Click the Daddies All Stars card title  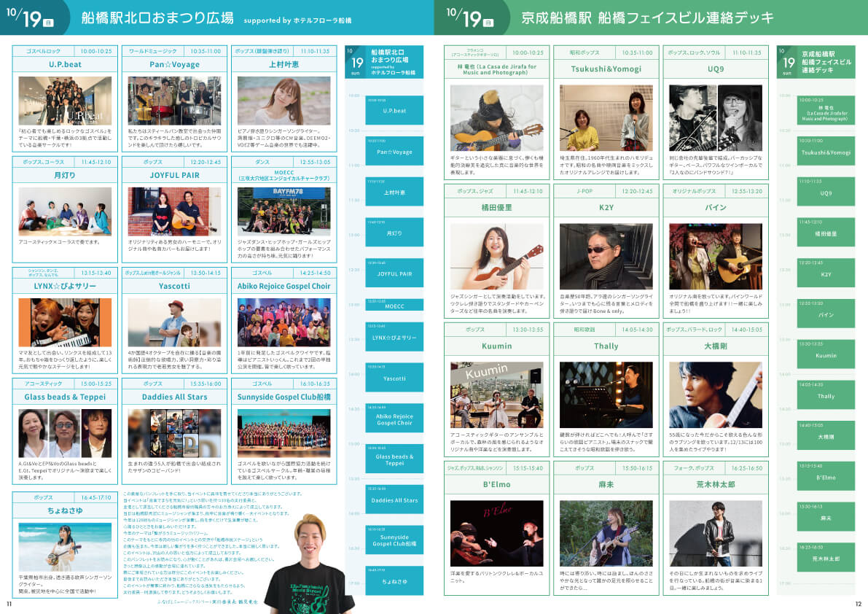tap(174, 397)
